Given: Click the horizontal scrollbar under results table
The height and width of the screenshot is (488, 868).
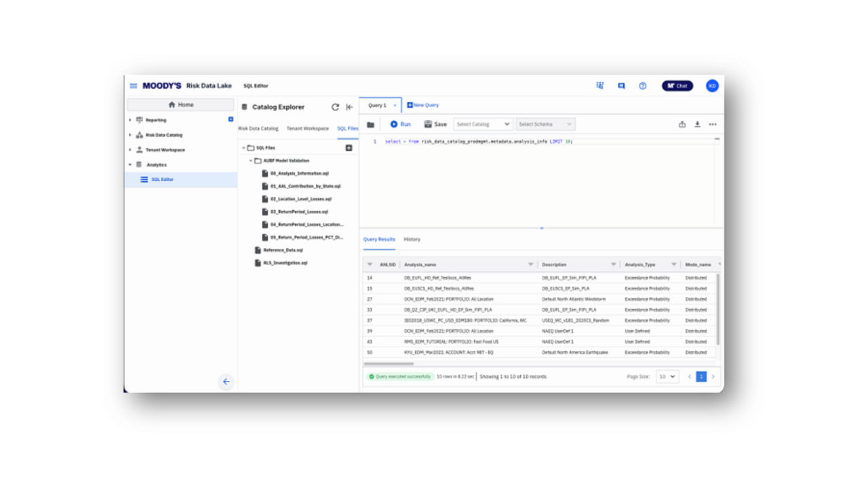Looking at the screenshot, I should pos(389,364).
